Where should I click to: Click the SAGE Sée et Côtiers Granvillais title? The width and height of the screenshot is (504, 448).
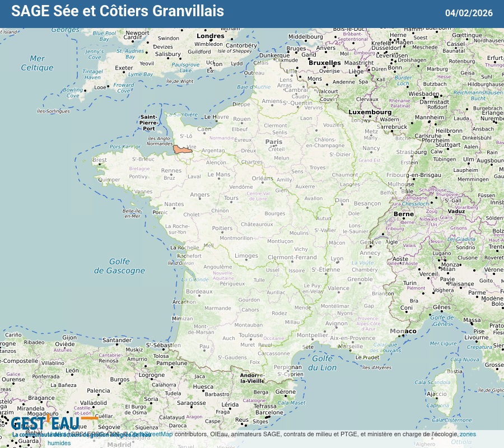[x=118, y=11]
